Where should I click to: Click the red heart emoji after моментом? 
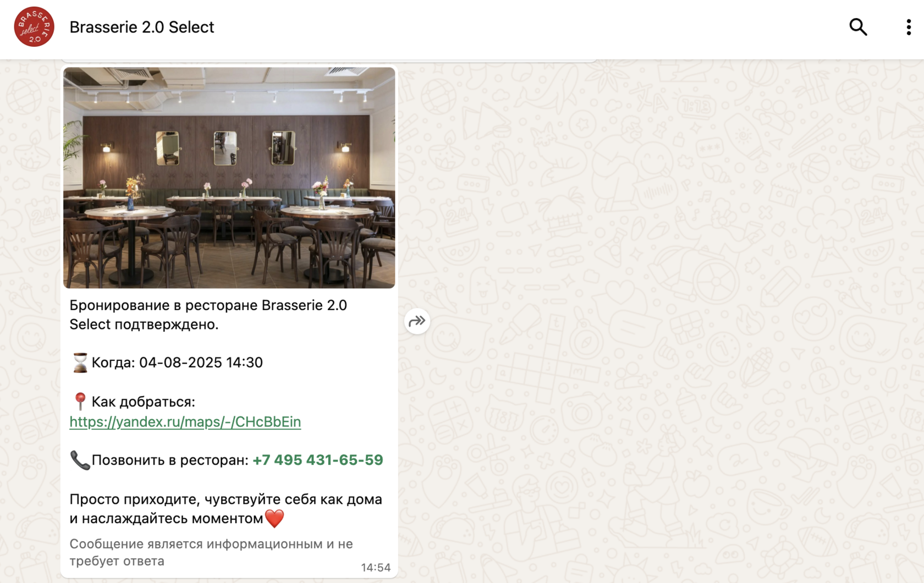[x=274, y=518]
